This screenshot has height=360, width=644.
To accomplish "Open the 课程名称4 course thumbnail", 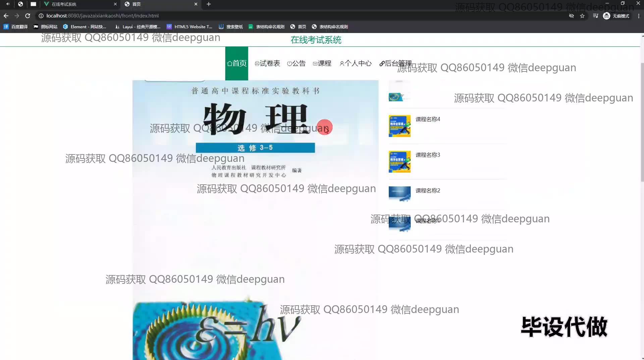I will click(399, 126).
